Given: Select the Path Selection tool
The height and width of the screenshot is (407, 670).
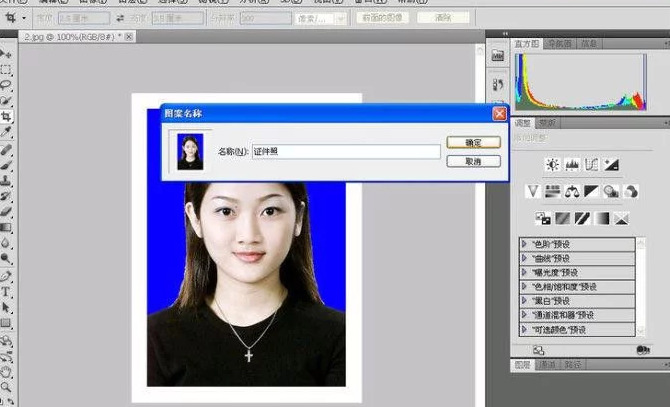Looking at the screenshot, I should coord(6,307).
